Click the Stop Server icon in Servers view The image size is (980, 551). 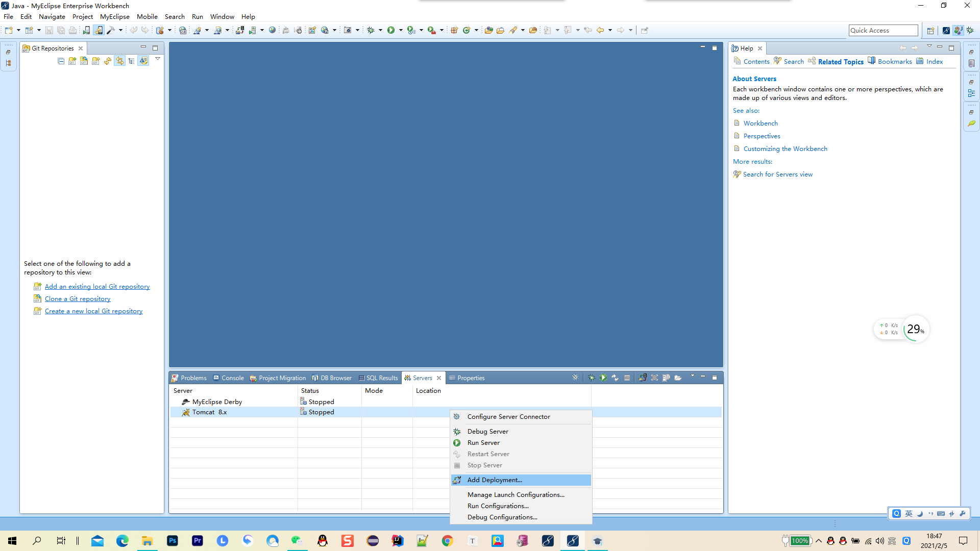point(627,378)
